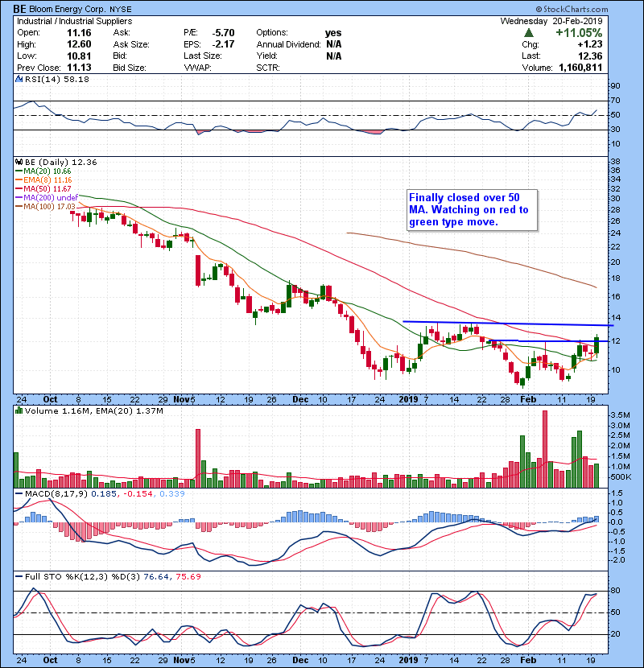Click the Industrial / Industrial Suppliers sector text

(x=75, y=21)
